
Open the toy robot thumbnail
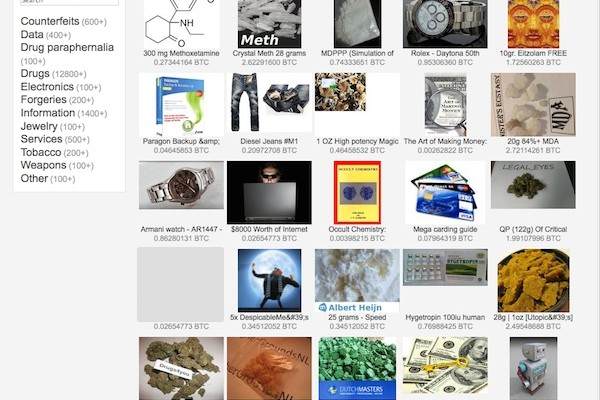pyautogui.click(x=533, y=369)
